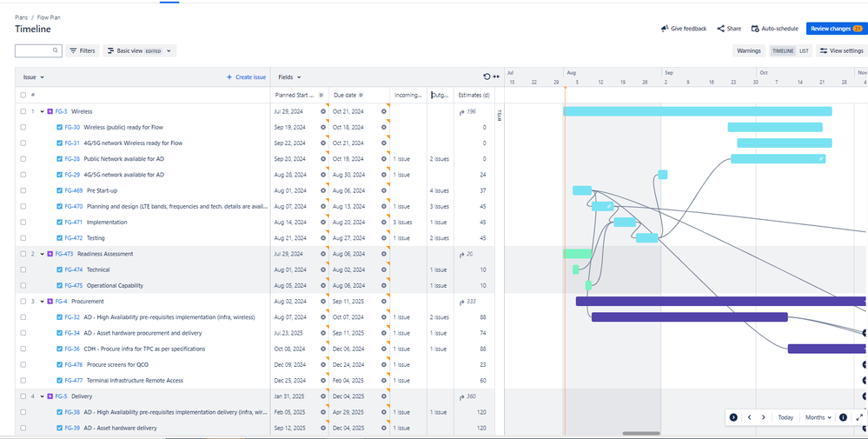Screen dimensions: 868x439
Task: Click the expand columns arrows icon
Action: tap(496, 77)
